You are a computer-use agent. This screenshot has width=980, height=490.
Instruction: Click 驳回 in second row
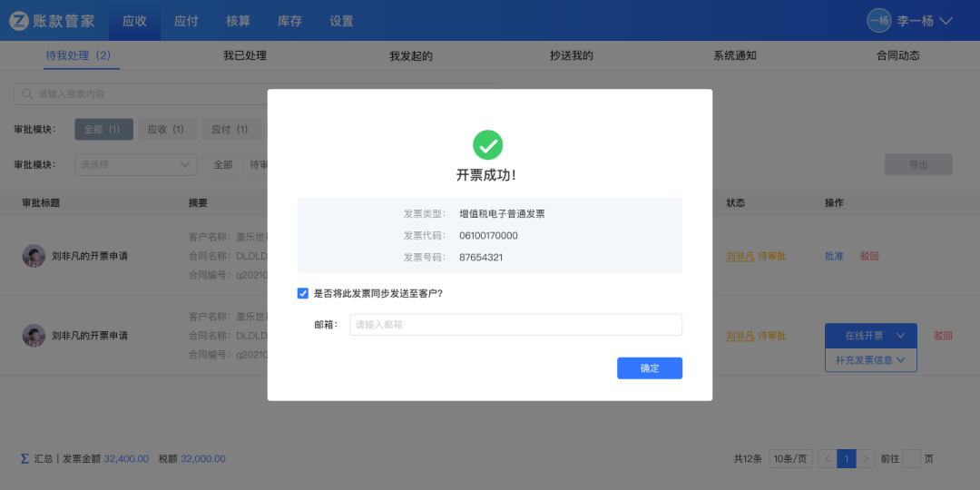point(943,336)
